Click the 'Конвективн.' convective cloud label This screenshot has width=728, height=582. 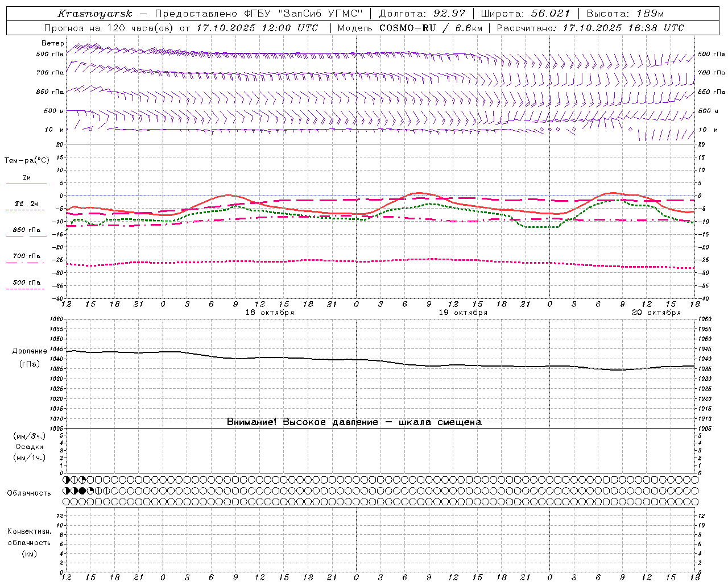point(30,531)
